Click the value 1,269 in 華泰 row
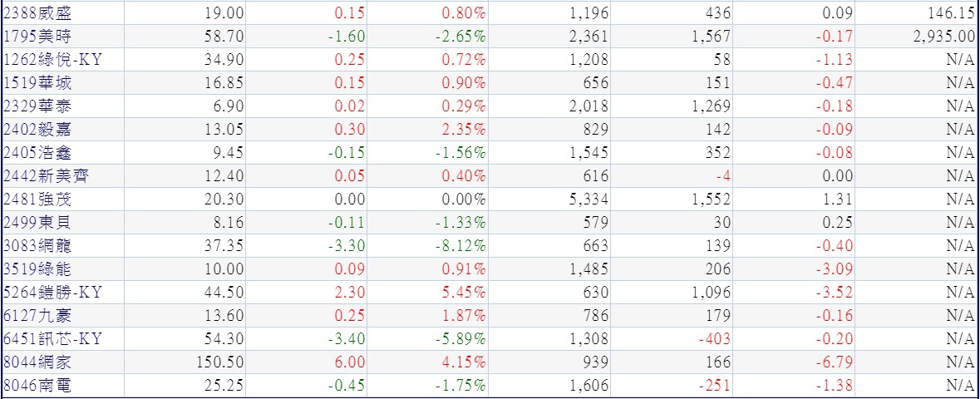 [711, 106]
